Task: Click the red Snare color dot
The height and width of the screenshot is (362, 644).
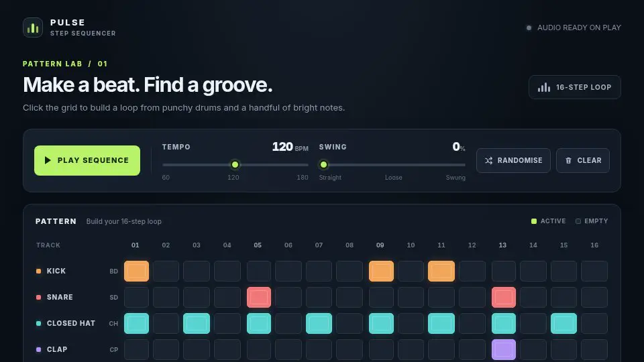Action: pos(39,297)
